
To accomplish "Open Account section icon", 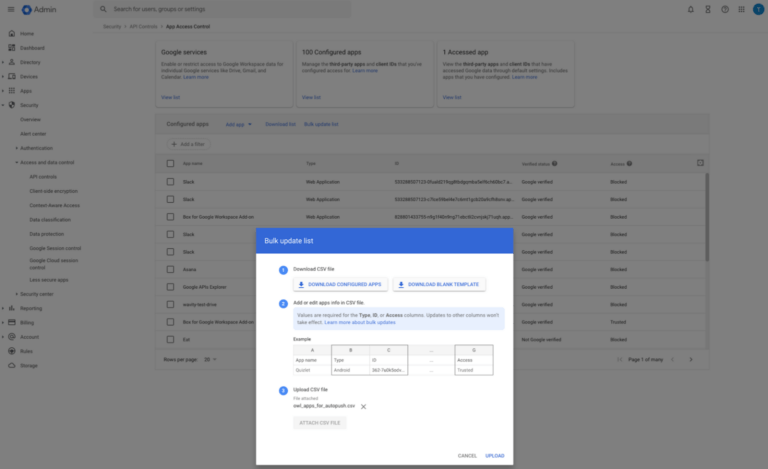I will [x=12, y=337].
